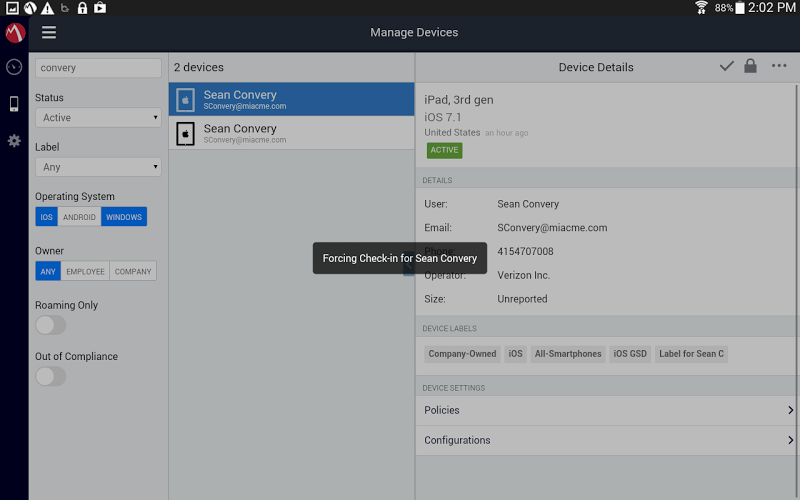The width and height of the screenshot is (800, 500).
Task: Tap Apple device icon of second Sean Convery row
Action: coord(185,134)
